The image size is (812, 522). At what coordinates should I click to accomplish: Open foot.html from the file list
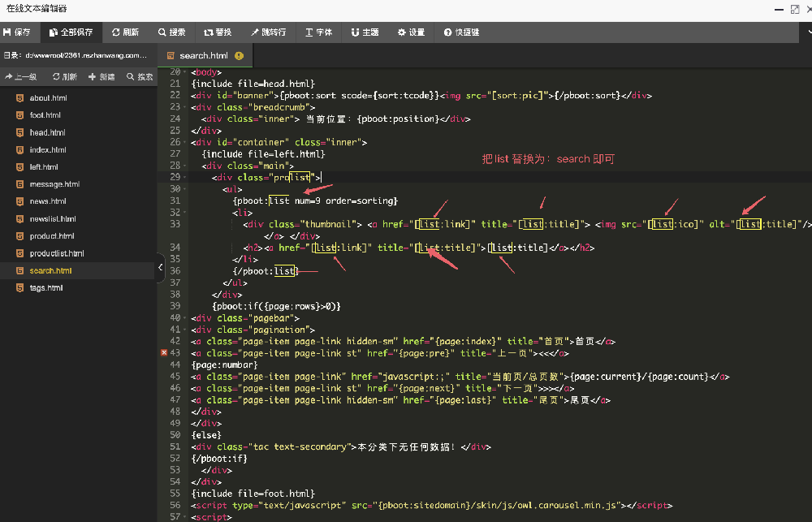click(x=45, y=115)
